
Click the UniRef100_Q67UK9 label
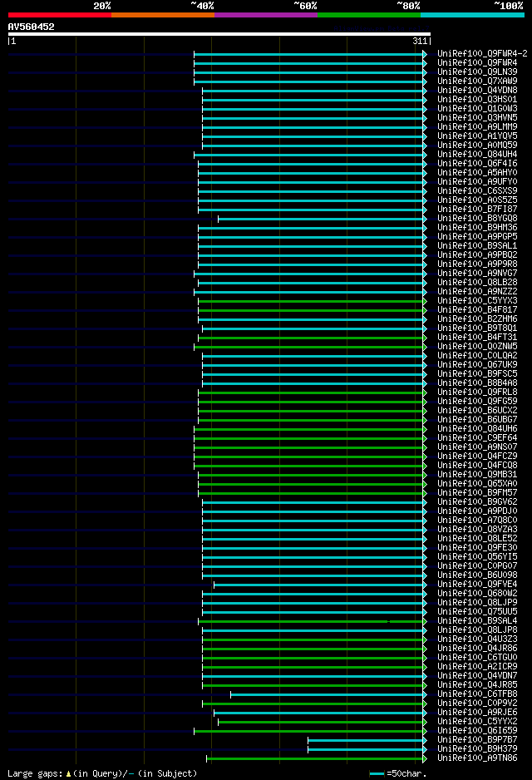tap(477, 365)
